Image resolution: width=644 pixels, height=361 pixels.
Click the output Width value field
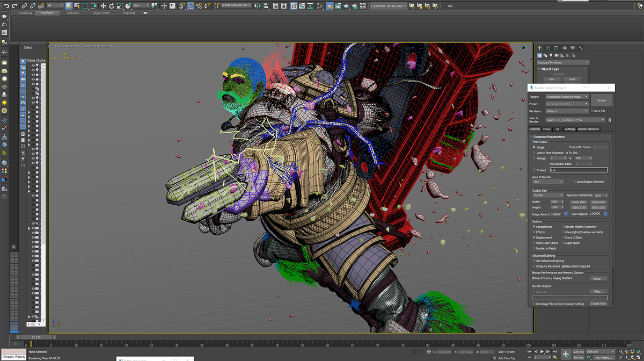pyautogui.click(x=554, y=201)
